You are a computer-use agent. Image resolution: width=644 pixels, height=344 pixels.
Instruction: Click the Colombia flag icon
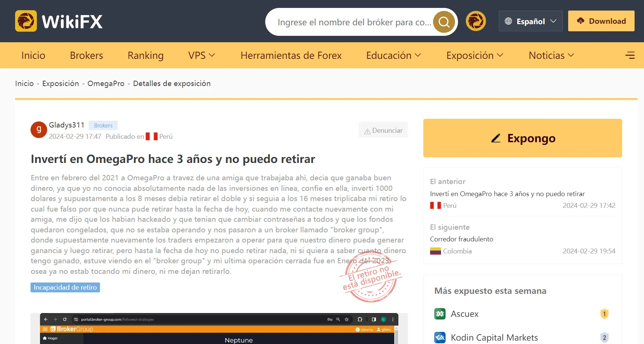(x=435, y=251)
